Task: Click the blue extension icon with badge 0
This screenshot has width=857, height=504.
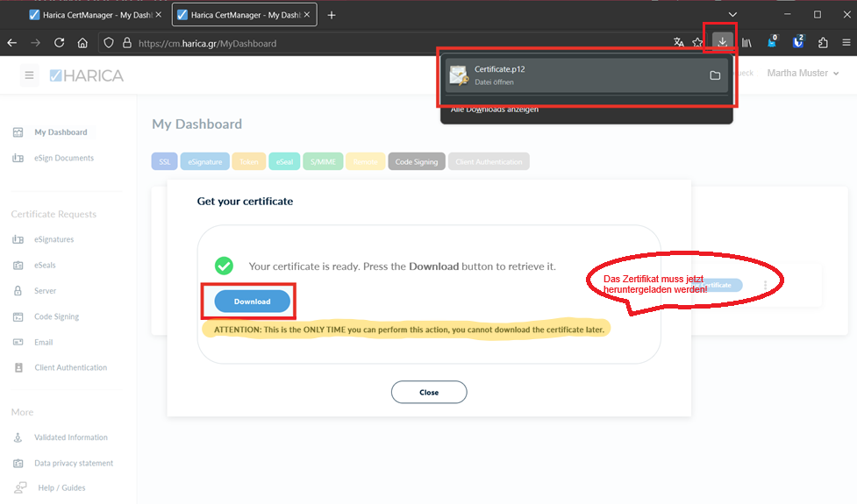Action: [x=772, y=42]
